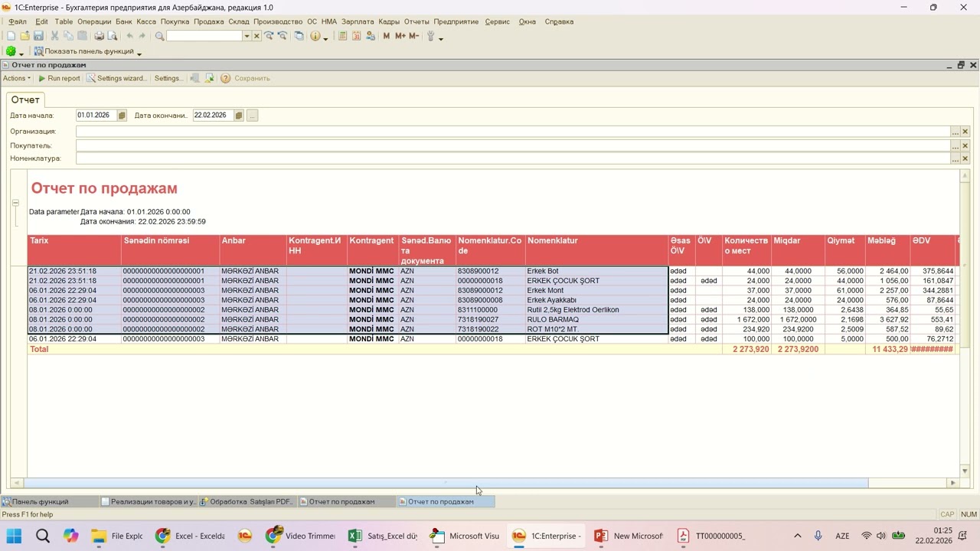Clear the Организация field with X

[x=965, y=132]
